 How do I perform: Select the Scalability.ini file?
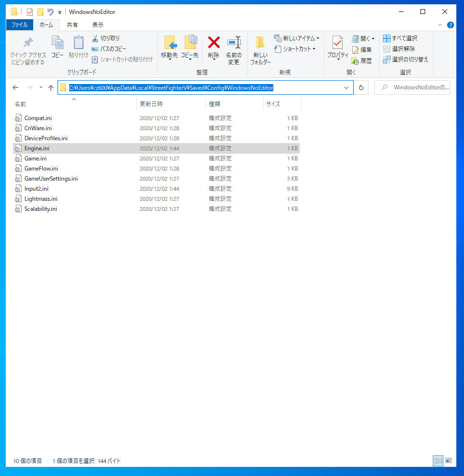click(156, 209)
